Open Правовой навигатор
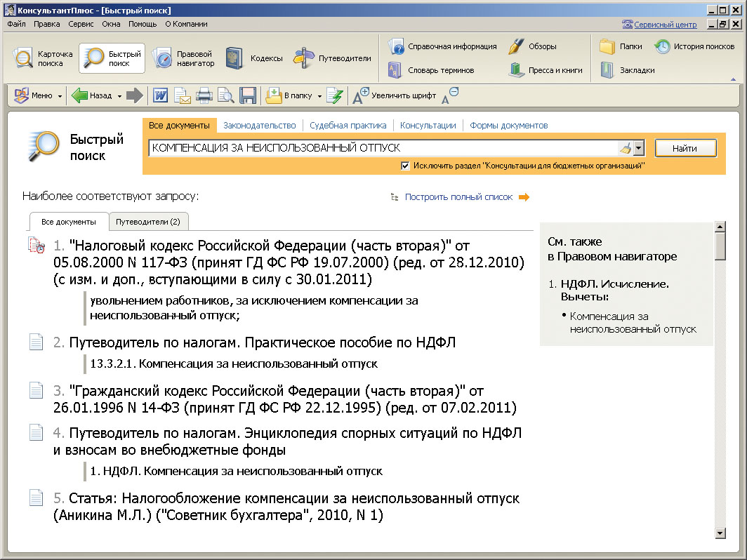Image resolution: width=747 pixels, height=560 pixels. point(183,58)
